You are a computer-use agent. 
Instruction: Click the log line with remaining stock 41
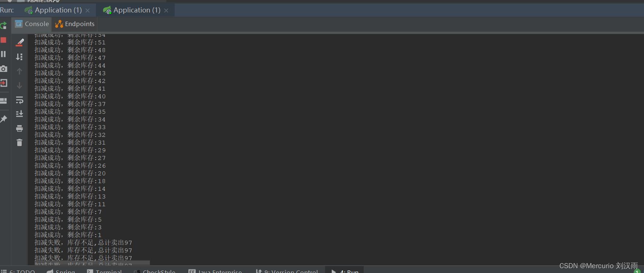(x=70, y=89)
